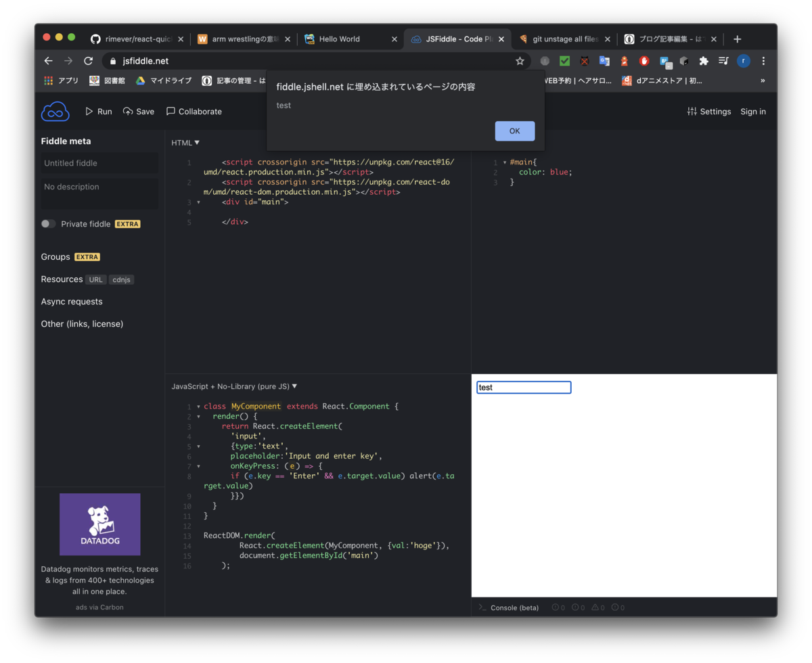Expand the Groups section
The height and width of the screenshot is (663, 812).
(x=55, y=257)
